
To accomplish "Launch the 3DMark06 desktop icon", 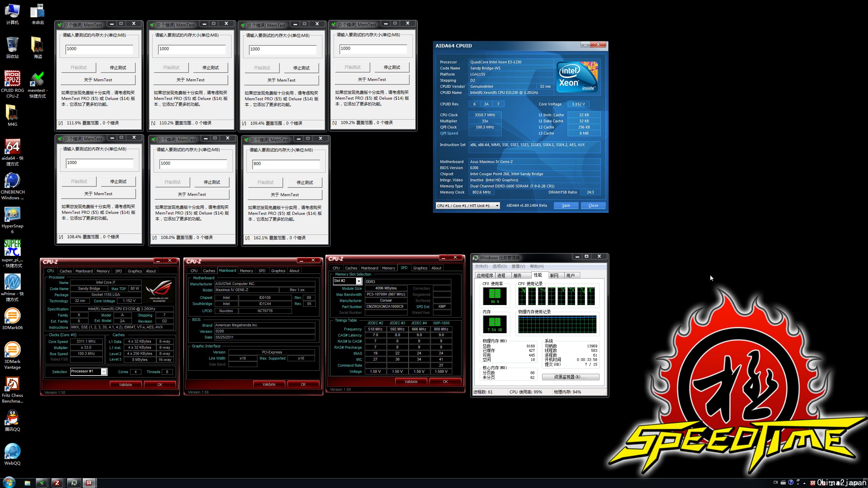I will 13,319.
